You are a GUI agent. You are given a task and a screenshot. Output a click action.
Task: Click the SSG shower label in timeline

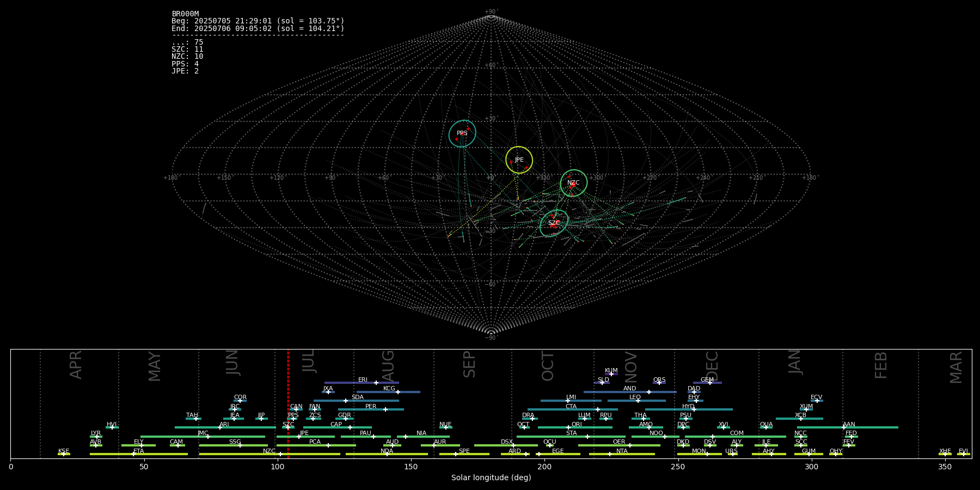[x=235, y=442]
